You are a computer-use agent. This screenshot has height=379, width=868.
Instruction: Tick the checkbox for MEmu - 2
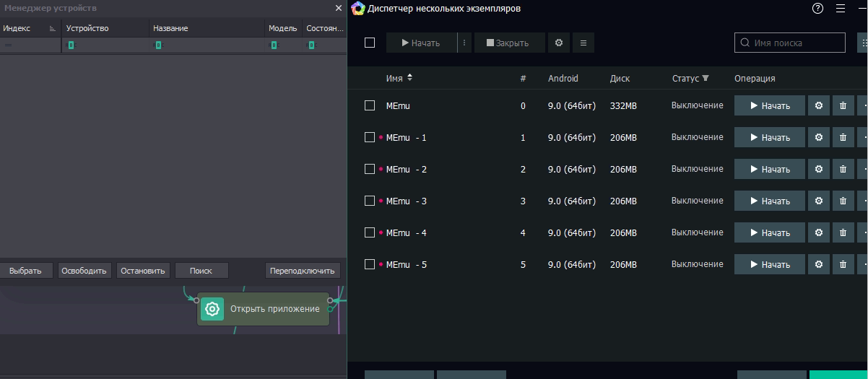370,169
